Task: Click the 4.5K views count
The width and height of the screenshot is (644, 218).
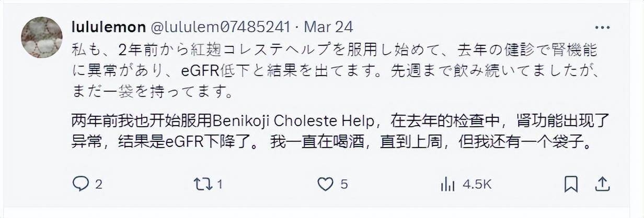Action: coord(476,184)
